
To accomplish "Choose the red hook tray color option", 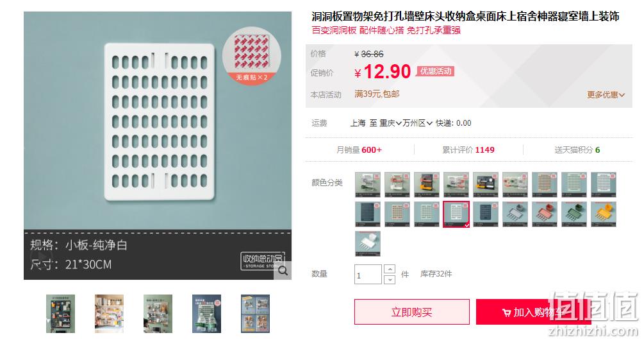I will pyautogui.click(x=545, y=214).
